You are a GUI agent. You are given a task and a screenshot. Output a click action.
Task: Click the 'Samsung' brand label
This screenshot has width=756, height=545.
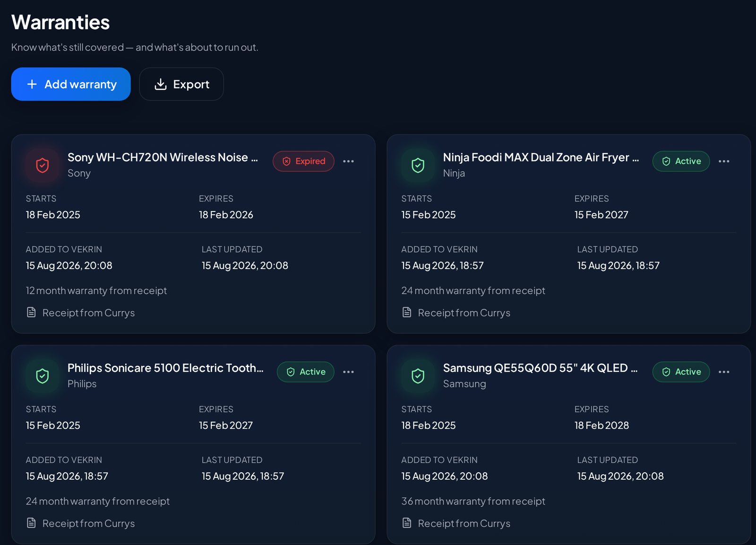pyautogui.click(x=464, y=384)
